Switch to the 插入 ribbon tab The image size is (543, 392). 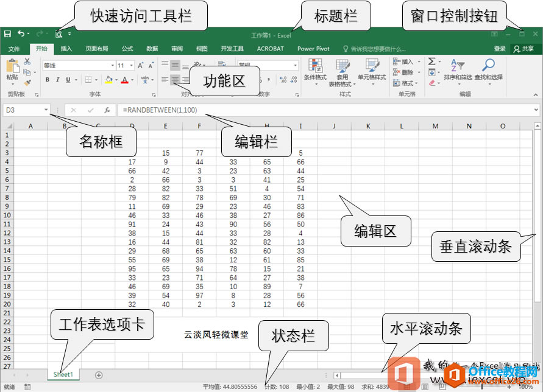[x=66, y=49]
